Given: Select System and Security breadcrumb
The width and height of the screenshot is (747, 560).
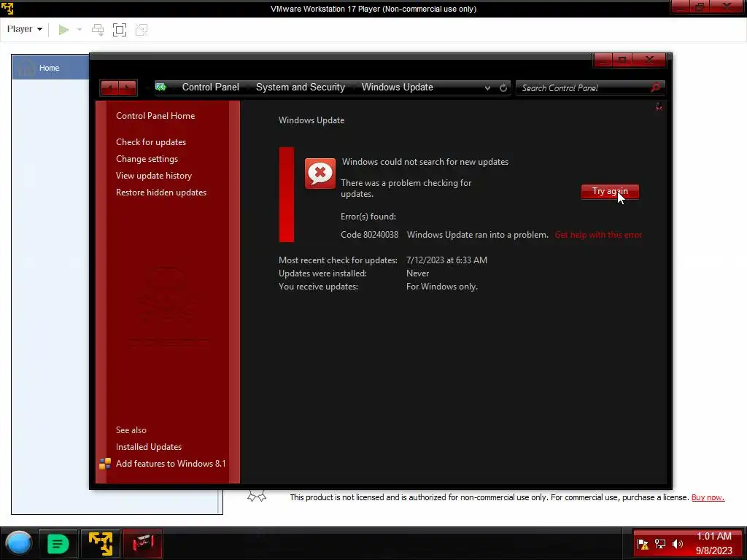Looking at the screenshot, I should point(300,87).
